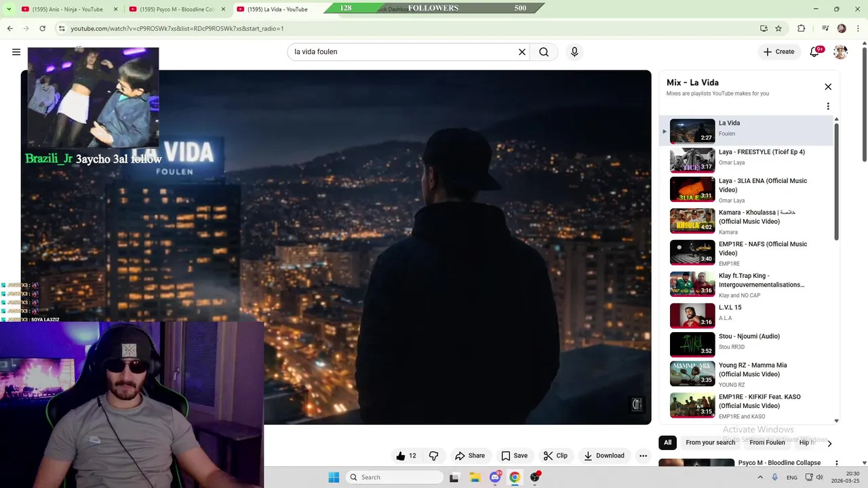
Task: Open Windows Start menu
Action: (334, 477)
